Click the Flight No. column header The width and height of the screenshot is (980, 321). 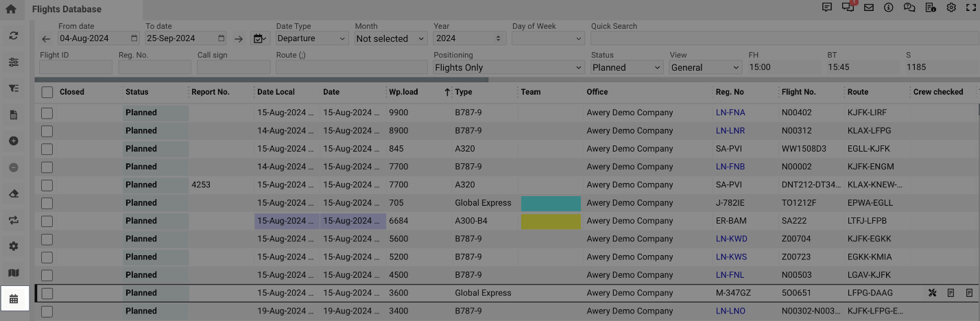[798, 92]
